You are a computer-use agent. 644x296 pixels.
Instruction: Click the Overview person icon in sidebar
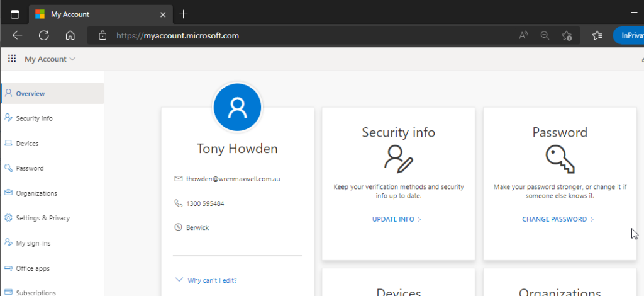(x=8, y=93)
